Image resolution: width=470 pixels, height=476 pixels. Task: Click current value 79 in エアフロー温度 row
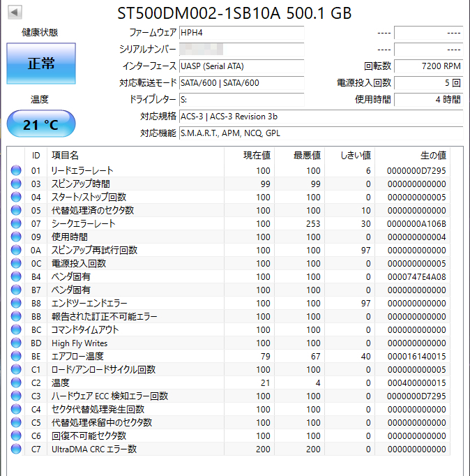(265, 357)
